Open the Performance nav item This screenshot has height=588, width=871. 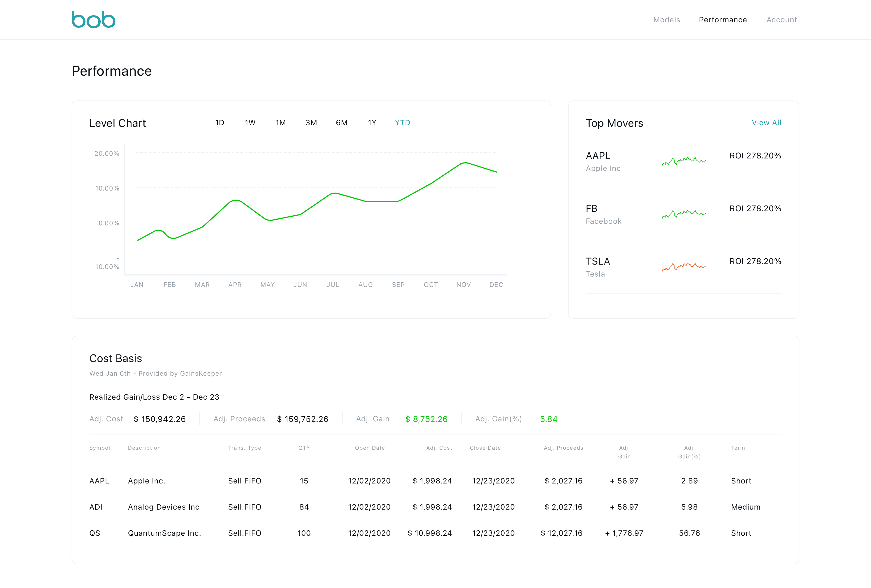723,20
